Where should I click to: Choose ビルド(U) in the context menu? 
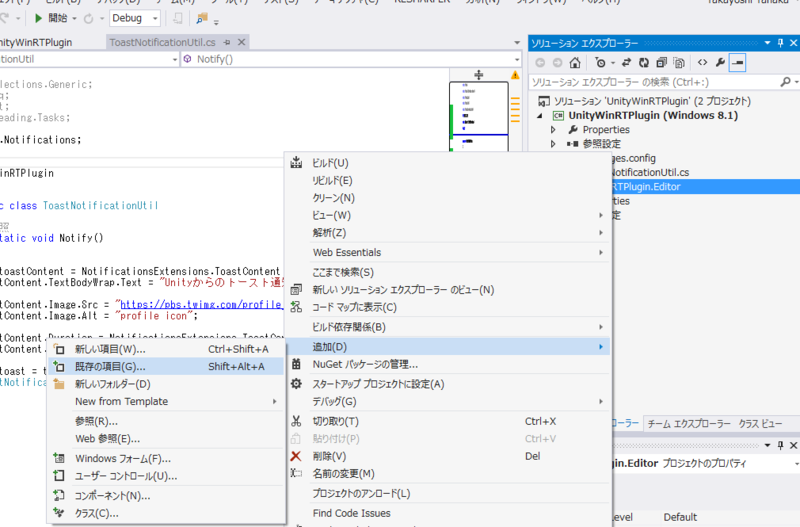pyautogui.click(x=331, y=163)
